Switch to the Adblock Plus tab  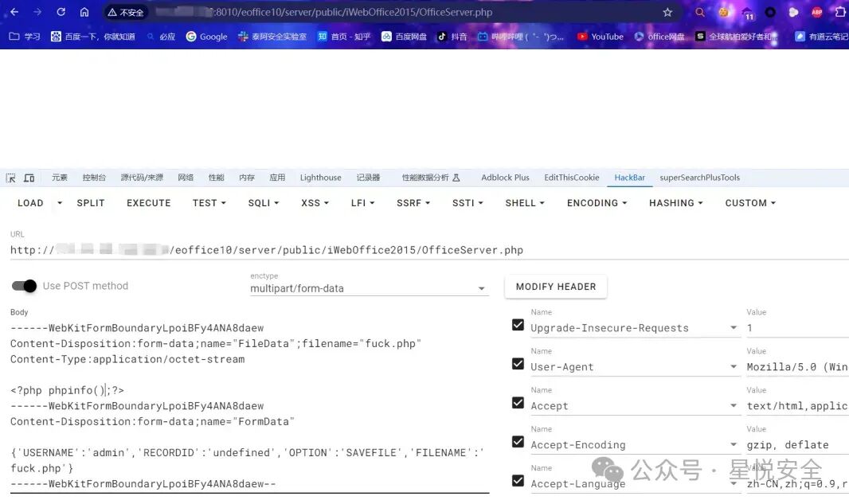(x=505, y=178)
